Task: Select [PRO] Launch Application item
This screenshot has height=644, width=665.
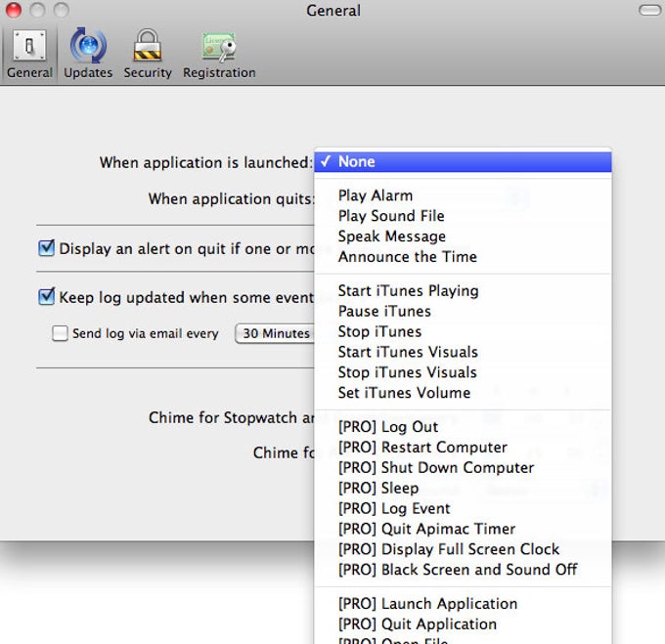Action: (x=463, y=603)
